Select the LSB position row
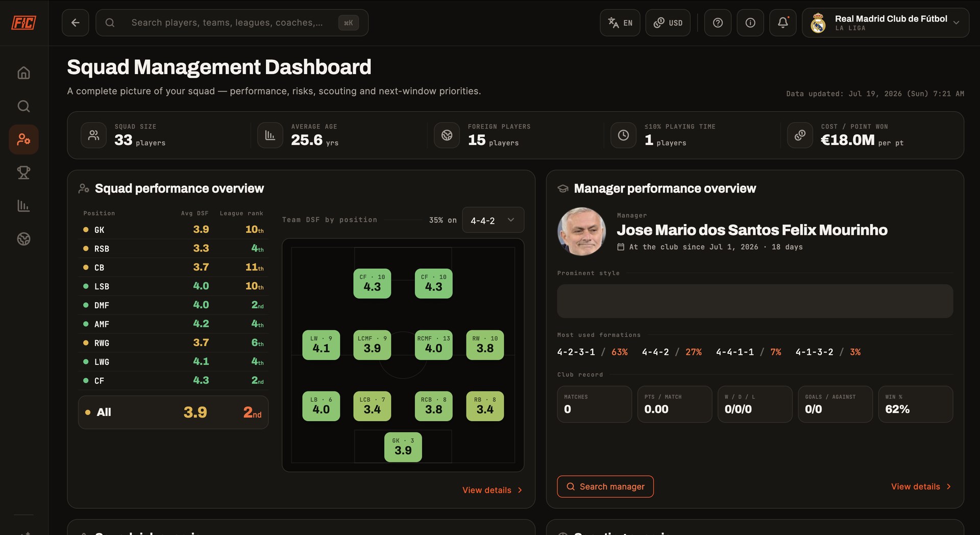980x535 pixels. pos(174,286)
